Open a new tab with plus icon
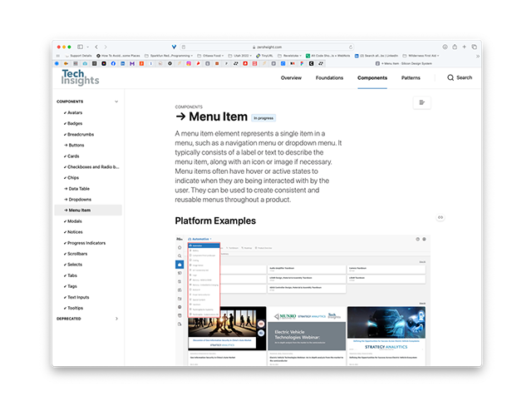Image resolution: width=532 pixels, height=416 pixels. [x=464, y=47]
